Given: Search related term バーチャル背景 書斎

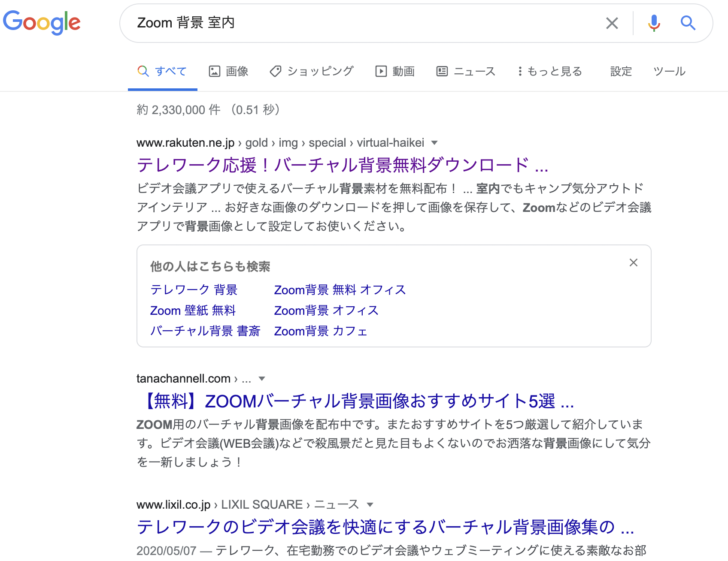Looking at the screenshot, I should pyautogui.click(x=205, y=331).
